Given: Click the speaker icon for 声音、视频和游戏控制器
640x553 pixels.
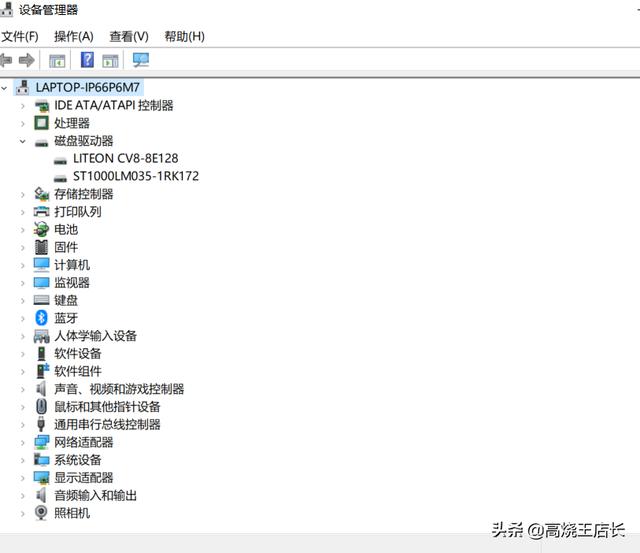Looking at the screenshot, I should click(x=41, y=389).
